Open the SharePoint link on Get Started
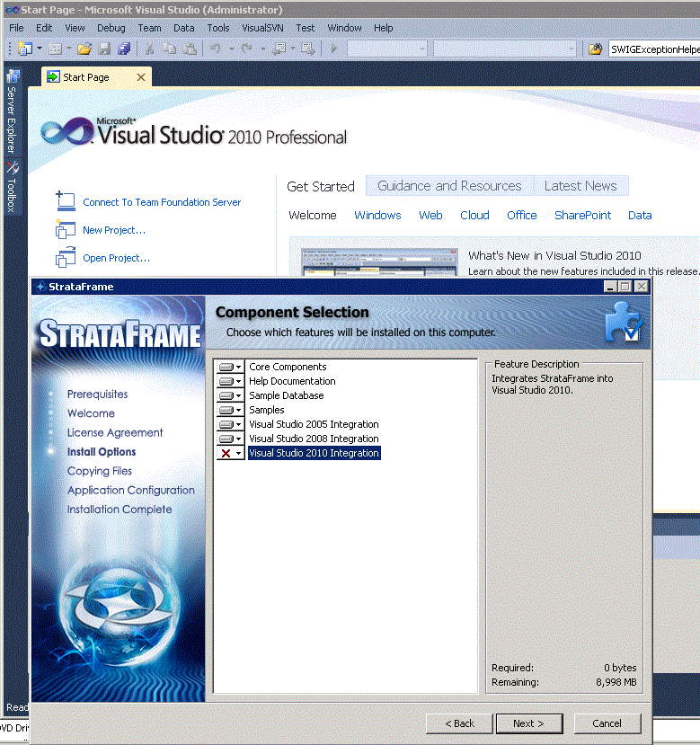700x745 pixels. point(582,216)
